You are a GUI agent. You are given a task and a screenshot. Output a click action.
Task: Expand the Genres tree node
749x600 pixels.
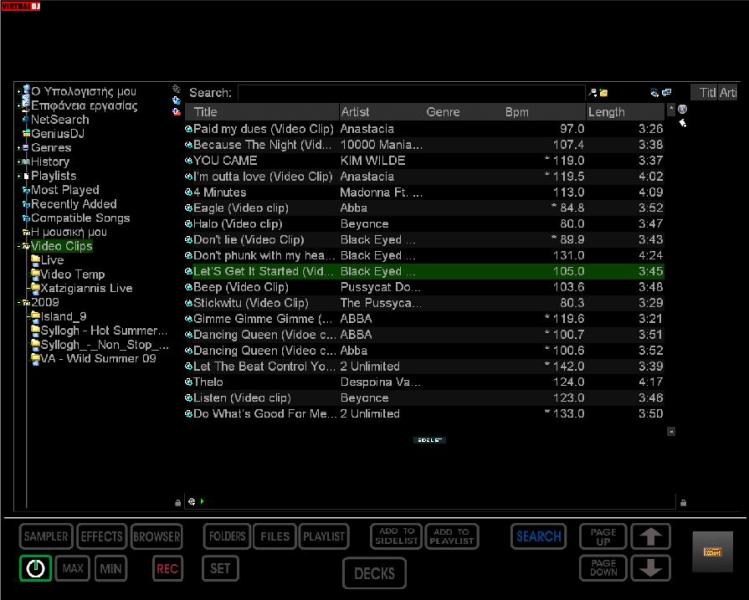[x=19, y=148]
